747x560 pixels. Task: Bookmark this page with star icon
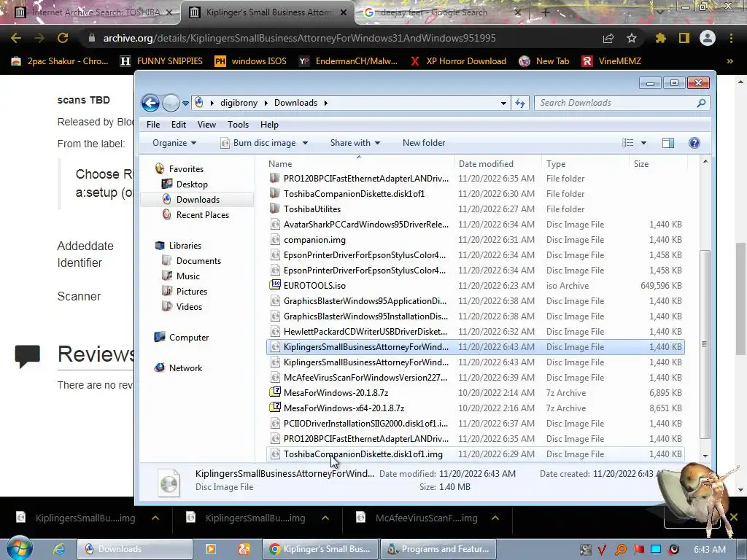[x=632, y=38]
